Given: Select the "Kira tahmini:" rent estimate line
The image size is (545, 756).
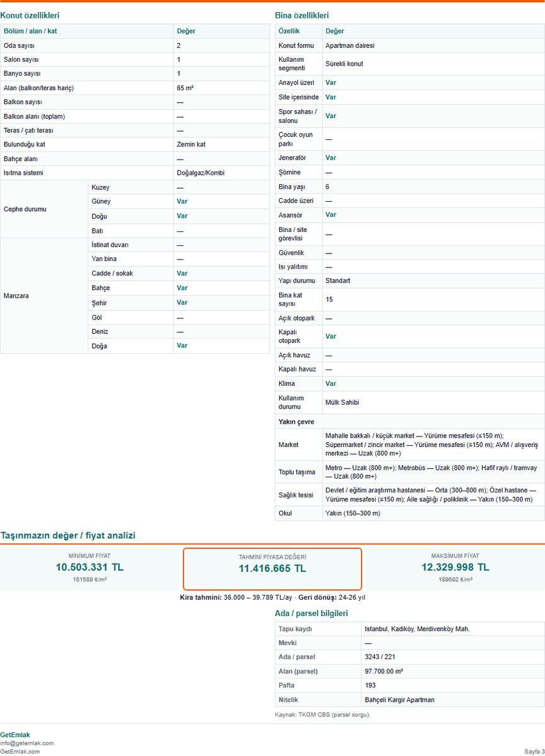Looking at the screenshot, I should pos(272,597).
